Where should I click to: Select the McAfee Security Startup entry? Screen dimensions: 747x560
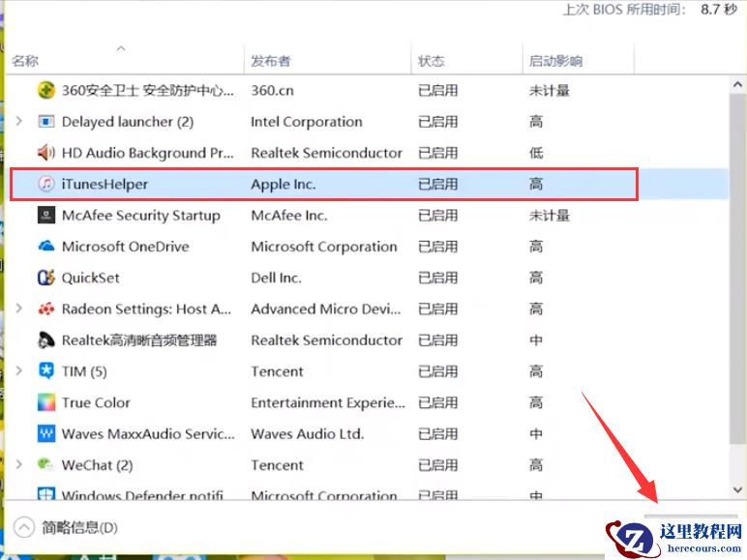(x=141, y=216)
